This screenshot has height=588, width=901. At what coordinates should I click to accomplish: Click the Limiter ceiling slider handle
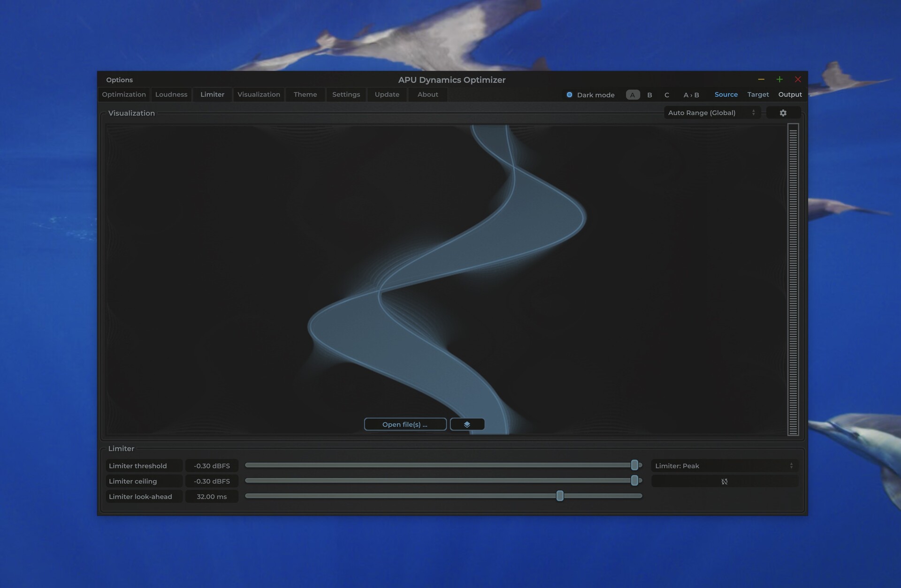tap(634, 480)
